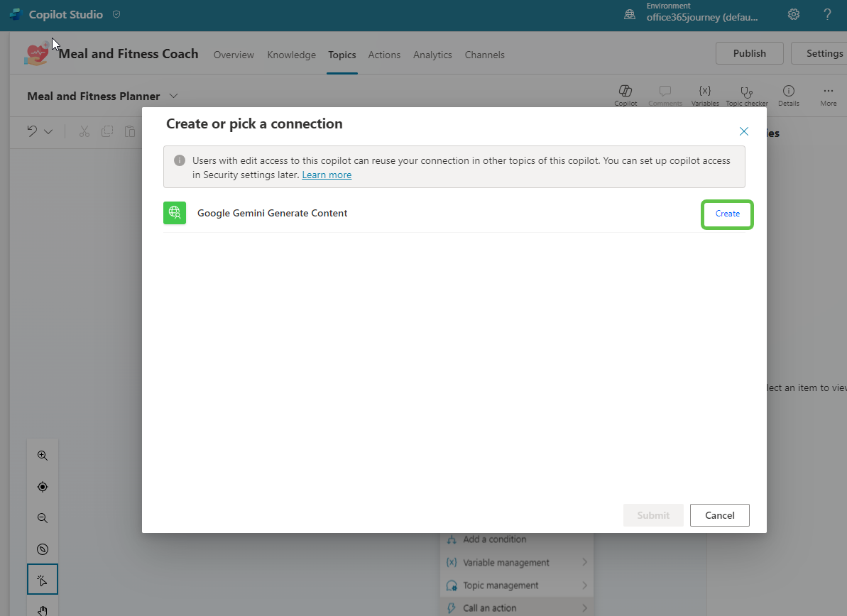Run the Topic checker
The height and width of the screenshot is (616, 847).
click(746, 96)
